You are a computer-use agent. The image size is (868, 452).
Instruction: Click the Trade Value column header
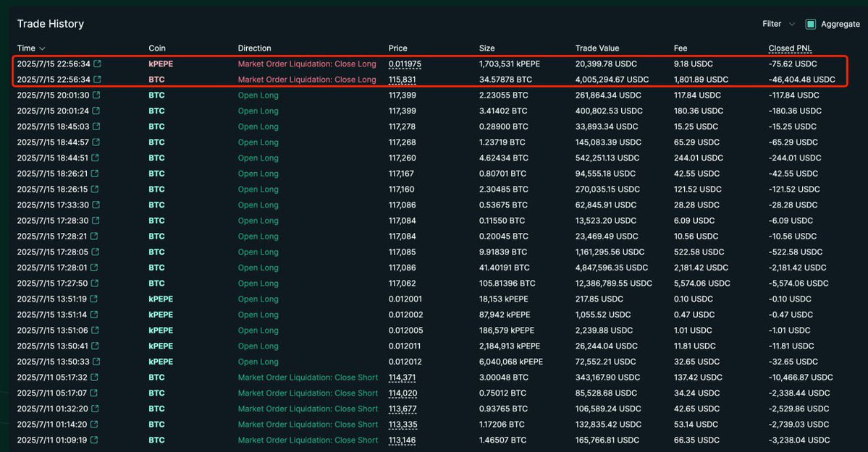click(597, 48)
